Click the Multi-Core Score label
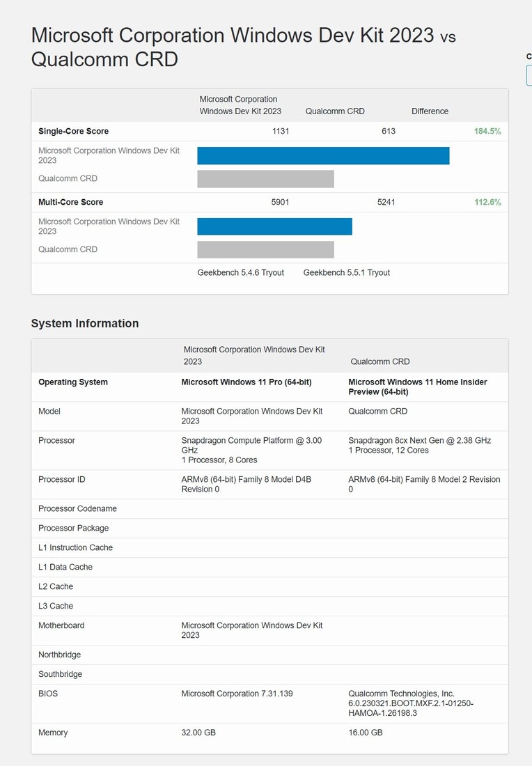 click(x=71, y=202)
